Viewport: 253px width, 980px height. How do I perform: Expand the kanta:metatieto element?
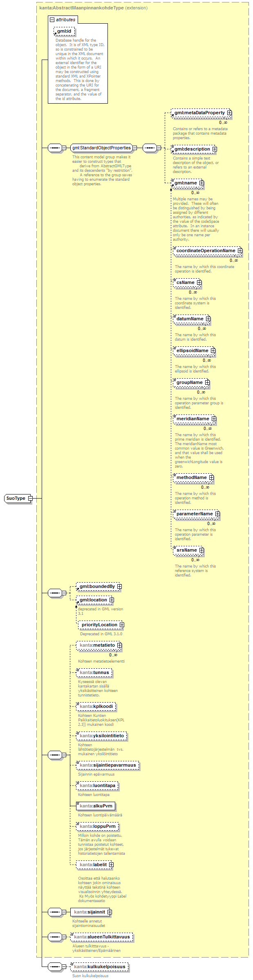pos(119,645)
